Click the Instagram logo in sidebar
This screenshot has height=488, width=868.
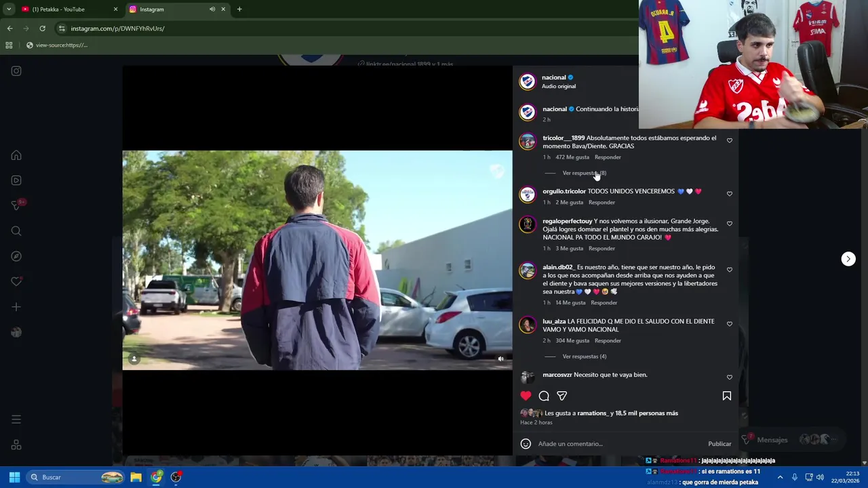[x=16, y=71]
